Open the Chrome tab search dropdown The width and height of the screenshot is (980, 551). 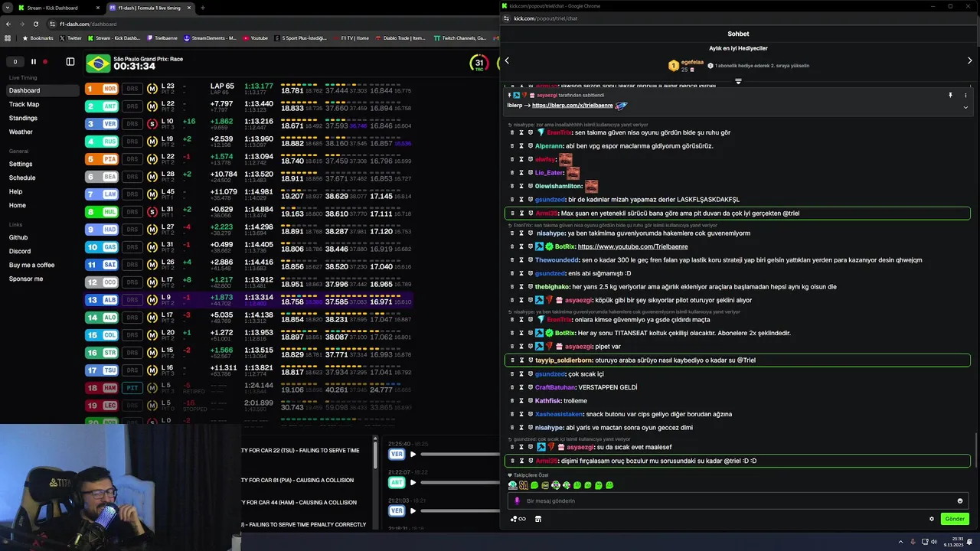(7, 8)
